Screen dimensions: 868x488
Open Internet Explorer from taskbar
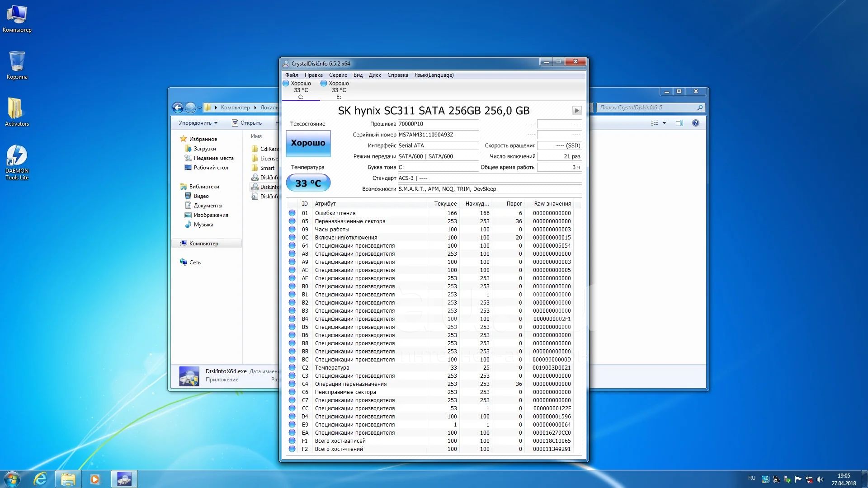[x=40, y=479]
